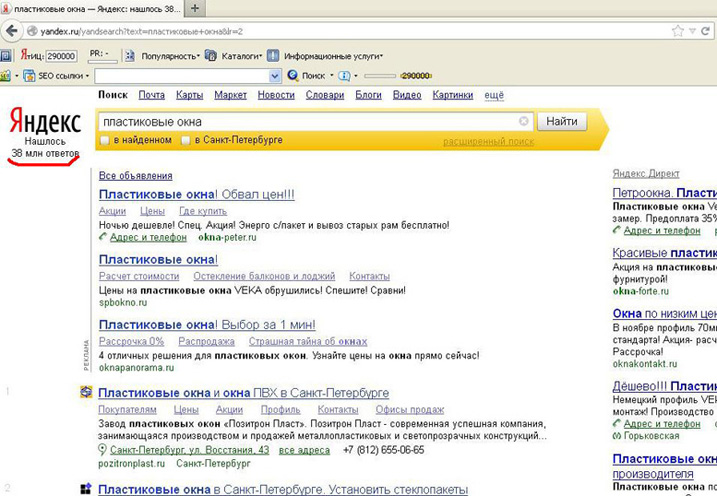Image resolution: width=717 pixels, height=496 pixels.
Task: Click favicon of Установить стеклопакеты result
Action: (x=86, y=489)
